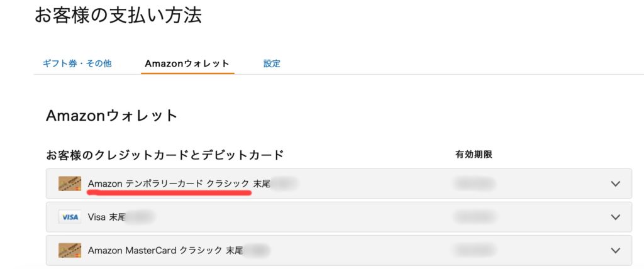Screen dimensions: 644x269
Task: Click the お客様のクレジットカードとデビットカード heading
Action: 165,154
